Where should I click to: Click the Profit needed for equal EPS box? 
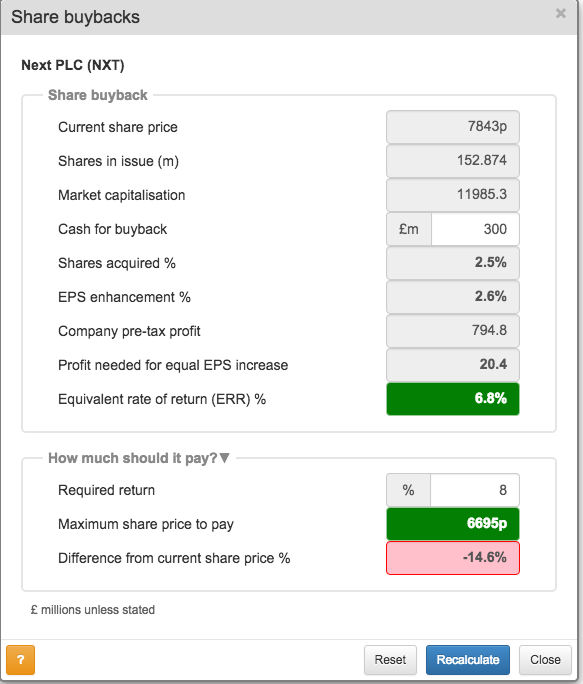pos(453,365)
